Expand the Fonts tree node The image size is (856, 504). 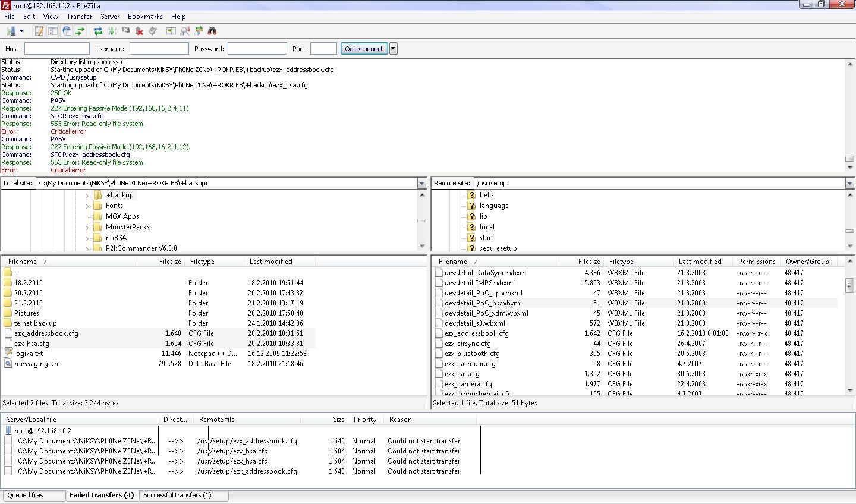tap(87, 206)
